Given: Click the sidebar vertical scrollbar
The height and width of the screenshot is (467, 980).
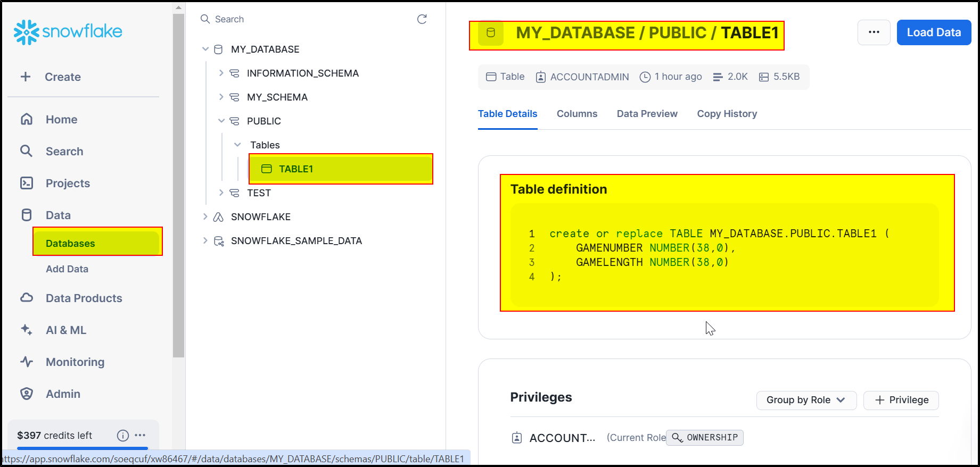Looking at the screenshot, I should tap(178, 186).
